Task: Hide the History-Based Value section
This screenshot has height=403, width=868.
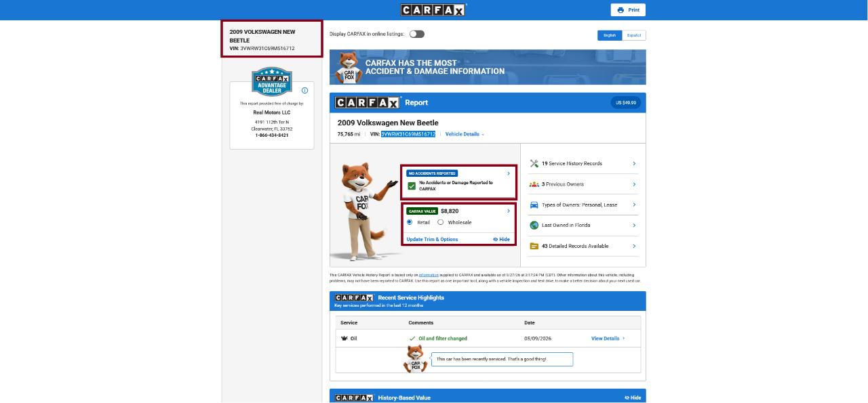Action: [633, 398]
